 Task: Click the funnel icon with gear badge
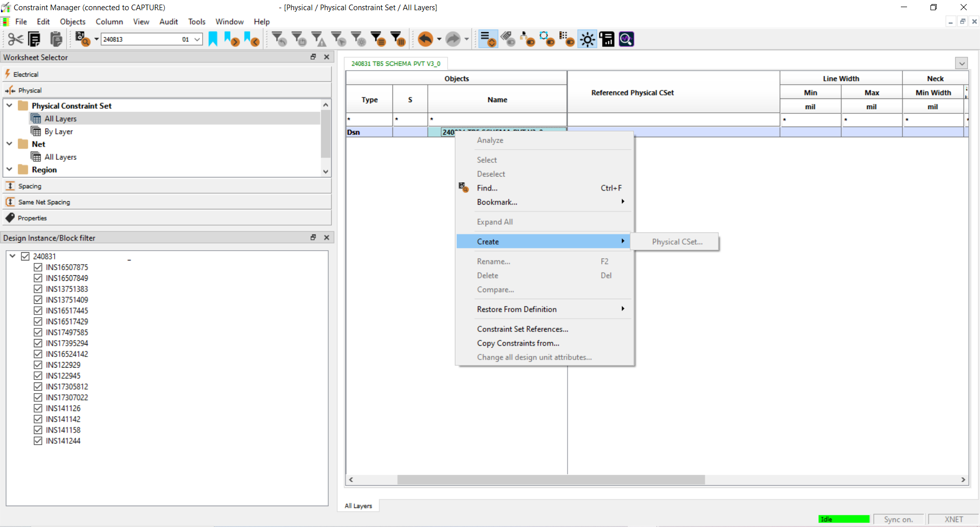click(x=359, y=39)
